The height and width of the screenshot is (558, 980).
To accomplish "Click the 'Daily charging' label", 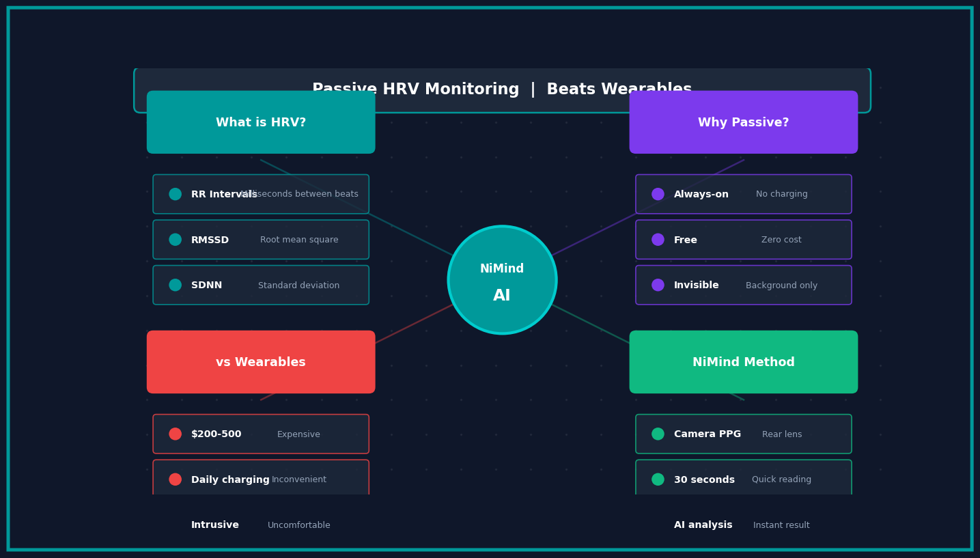I will (230, 480).
